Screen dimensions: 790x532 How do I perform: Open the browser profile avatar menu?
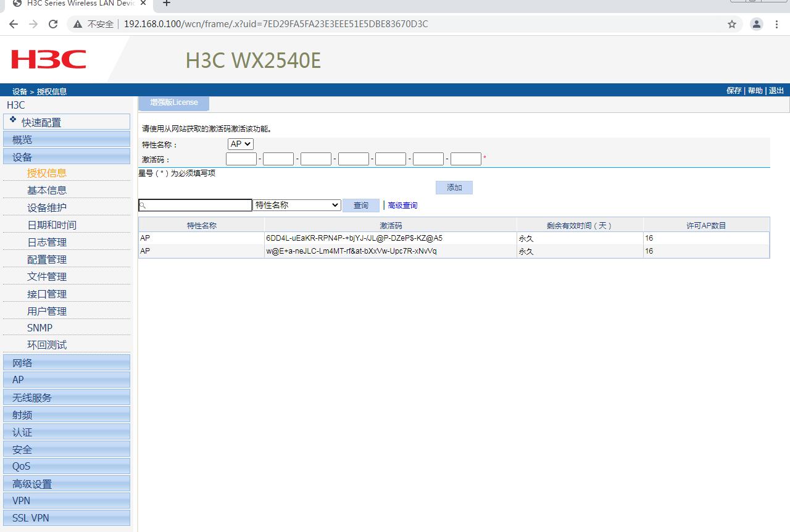(x=756, y=24)
